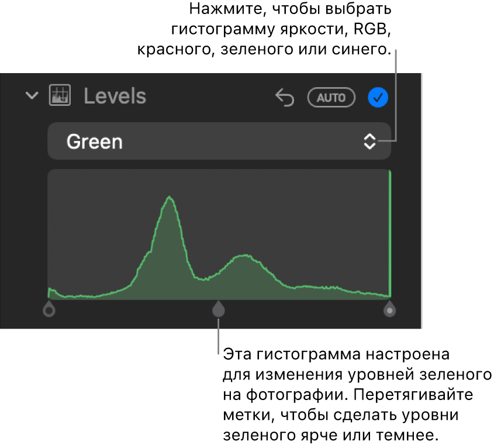The width and height of the screenshot is (501, 448).
Task: Click the Green label text in menu
Action: (95, 142)
